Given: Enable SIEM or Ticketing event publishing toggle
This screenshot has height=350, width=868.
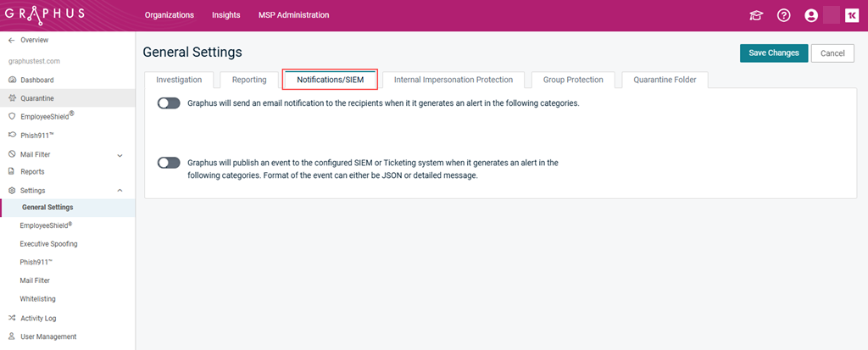Looking at the screenshot, I should click(169, 162).
